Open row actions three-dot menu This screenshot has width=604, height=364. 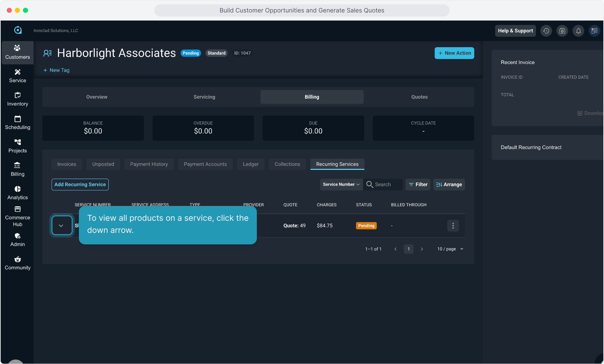453,226
